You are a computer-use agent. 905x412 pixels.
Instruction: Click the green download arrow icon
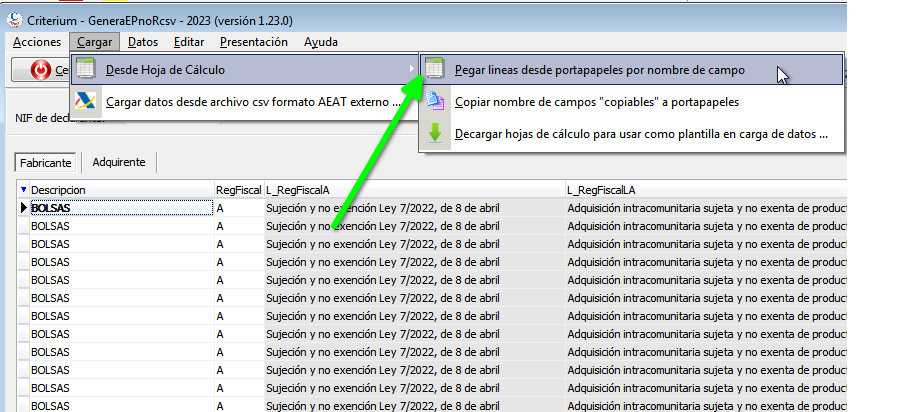[x=434, y=134]
